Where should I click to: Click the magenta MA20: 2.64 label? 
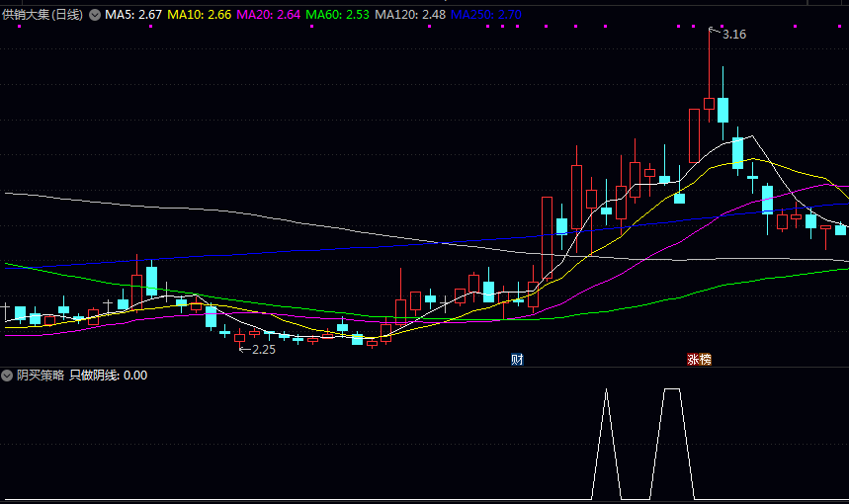pos(269,15)
